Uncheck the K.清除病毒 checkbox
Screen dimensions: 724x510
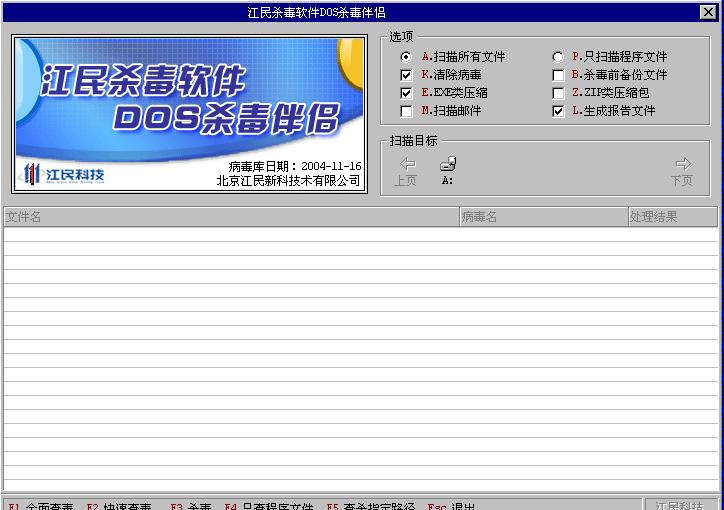point(406,75)
